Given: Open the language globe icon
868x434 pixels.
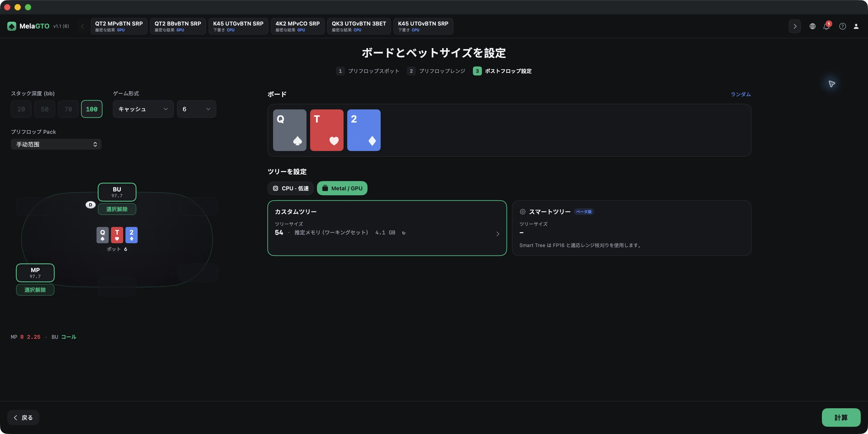Looking at the screenshot, I should pos(812,26).
